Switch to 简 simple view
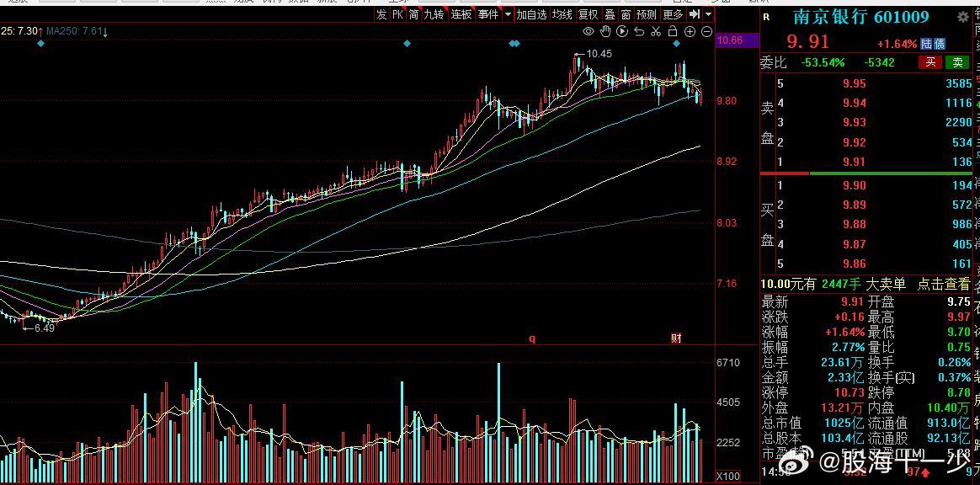This screenshot has width=980, height=485. (413, 13)
